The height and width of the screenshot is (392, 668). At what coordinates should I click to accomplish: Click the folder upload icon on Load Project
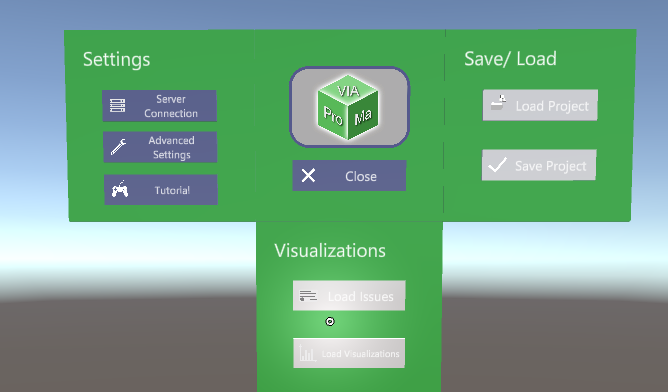click(498, 103)
